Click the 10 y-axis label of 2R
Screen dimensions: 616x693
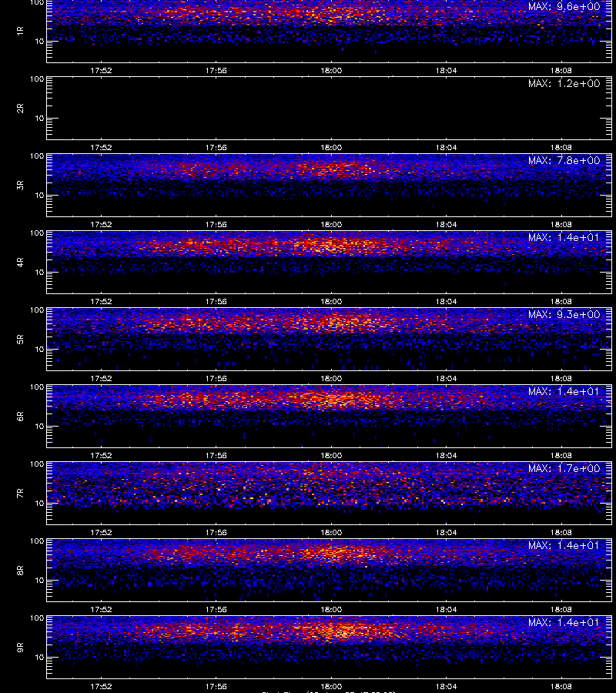click(x=39, y=119)
